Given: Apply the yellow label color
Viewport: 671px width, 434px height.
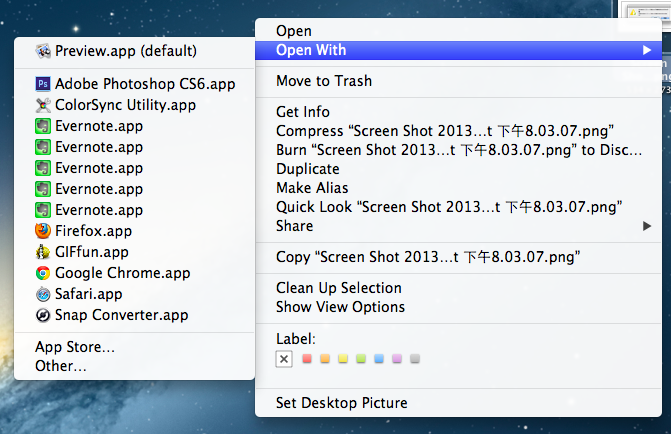Looking at the screenshot, I should coord(343,359).
